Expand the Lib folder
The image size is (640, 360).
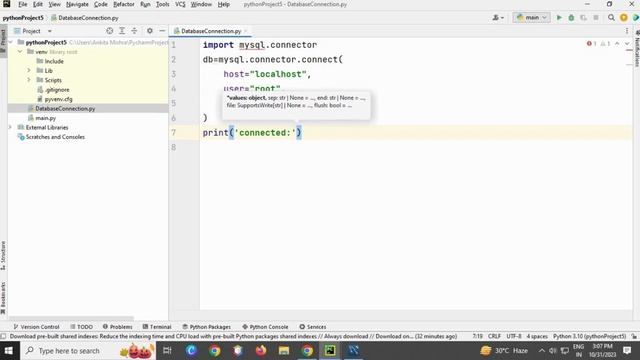tap(29, 71)
